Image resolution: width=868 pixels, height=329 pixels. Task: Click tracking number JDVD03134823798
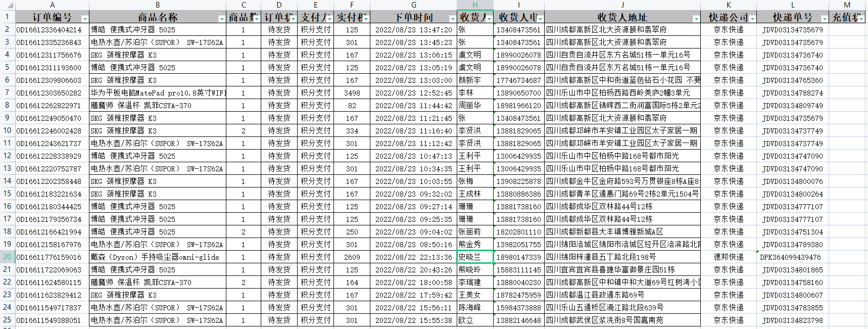(x=793, y=320)
